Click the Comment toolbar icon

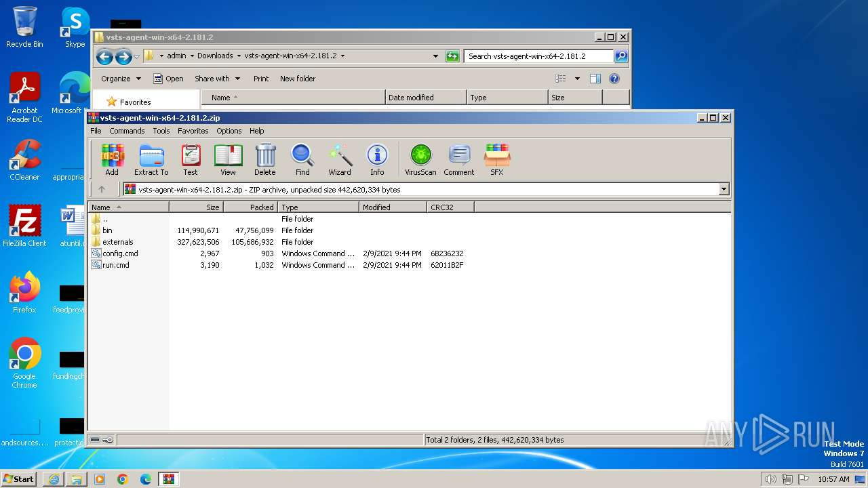tap(459, 160)
